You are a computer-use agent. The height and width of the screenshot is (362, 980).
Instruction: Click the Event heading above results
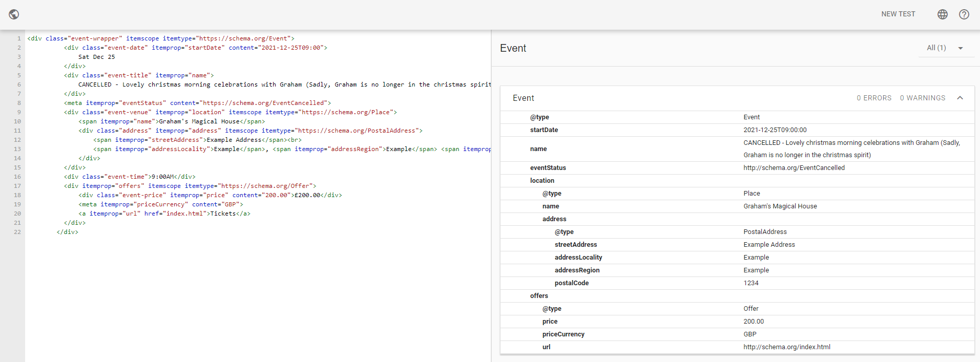[x=513, y=48]
